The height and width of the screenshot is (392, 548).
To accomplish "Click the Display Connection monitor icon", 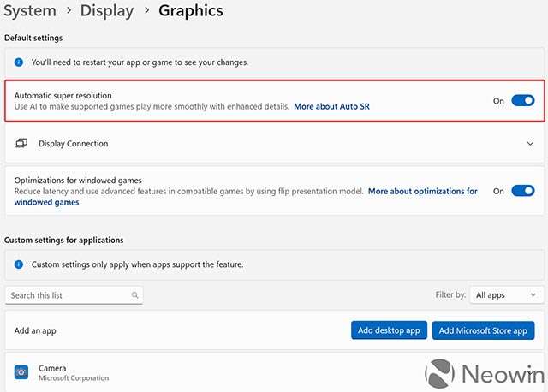I will [21, 144].
